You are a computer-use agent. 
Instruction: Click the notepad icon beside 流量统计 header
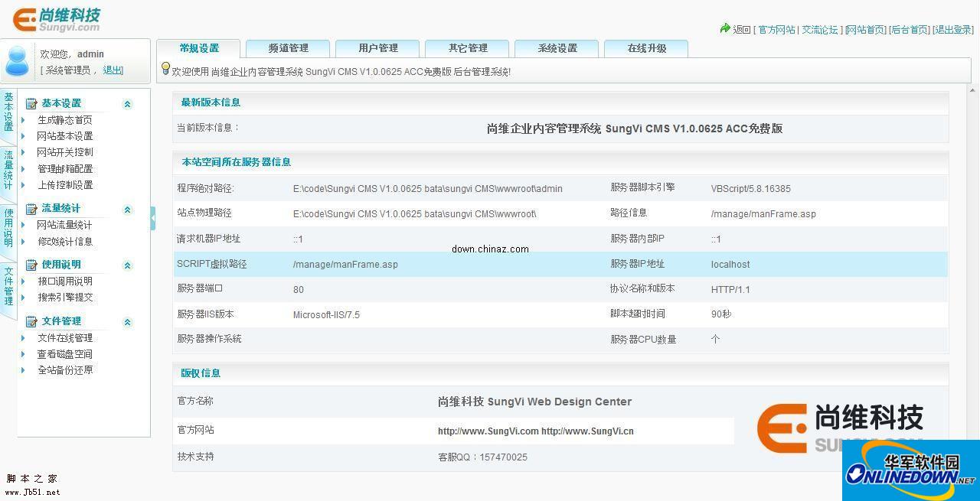30,208
